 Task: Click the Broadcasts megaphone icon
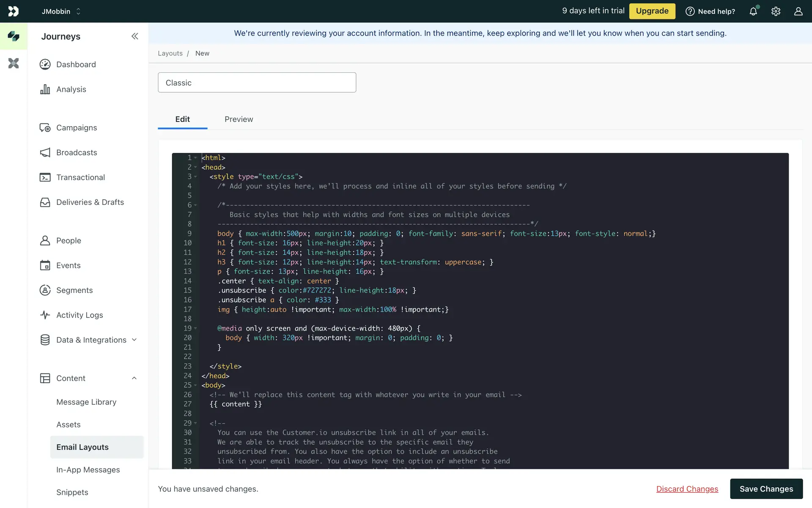pyautogui.click(x=45, y=152)
